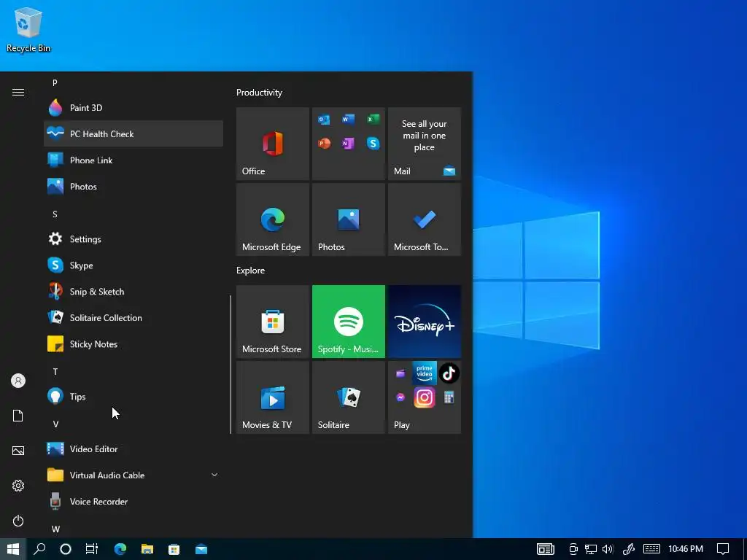Open the Disney+ tile
This screenshot has height=560, width=747.
pyautogui.click(x=425, y=322)
